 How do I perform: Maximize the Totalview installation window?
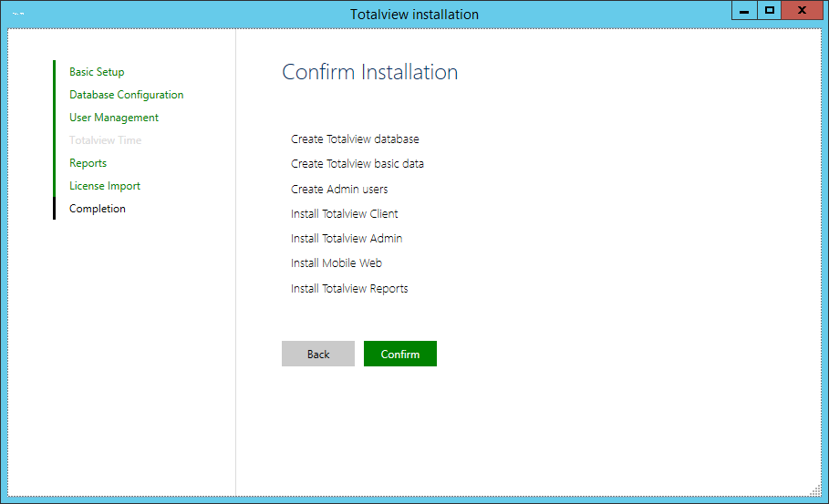(769, 11)
